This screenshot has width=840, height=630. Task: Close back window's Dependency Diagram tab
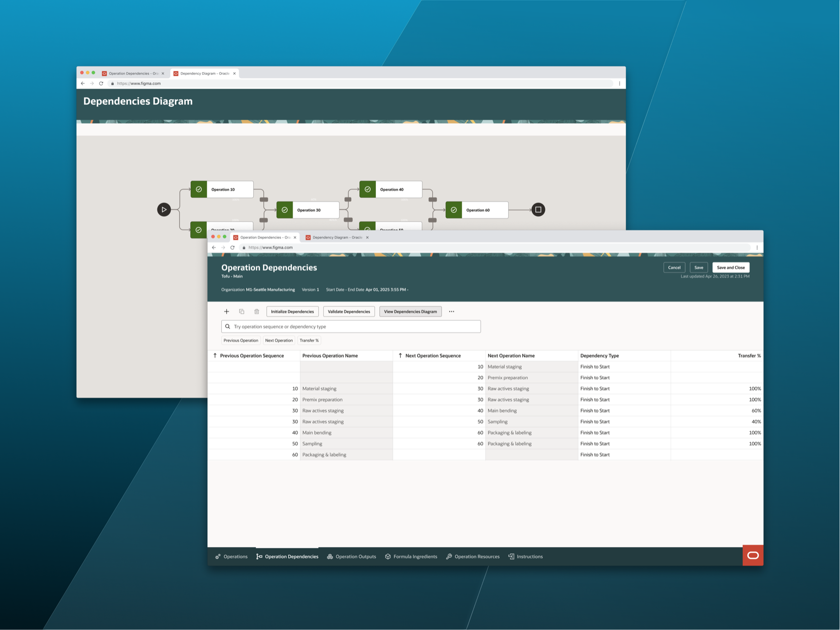[234, 74]
